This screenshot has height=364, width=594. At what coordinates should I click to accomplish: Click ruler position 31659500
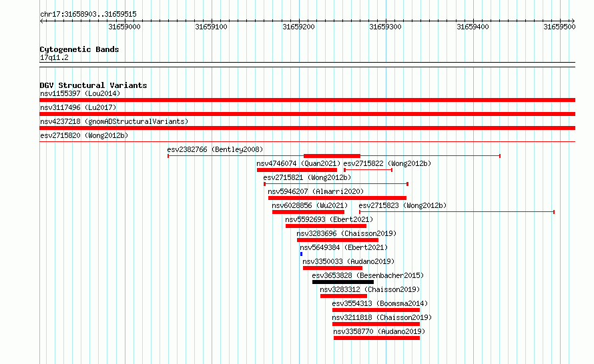click(x=559, y=27)
